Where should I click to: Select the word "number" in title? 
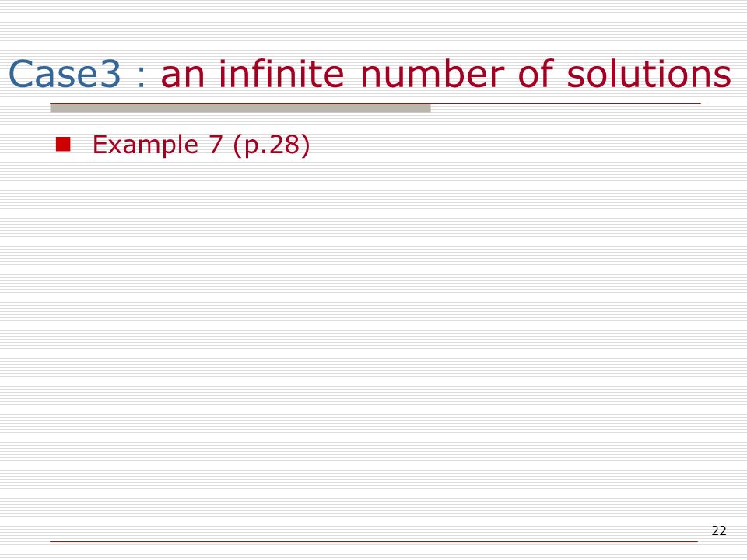(x=432, y=74)
